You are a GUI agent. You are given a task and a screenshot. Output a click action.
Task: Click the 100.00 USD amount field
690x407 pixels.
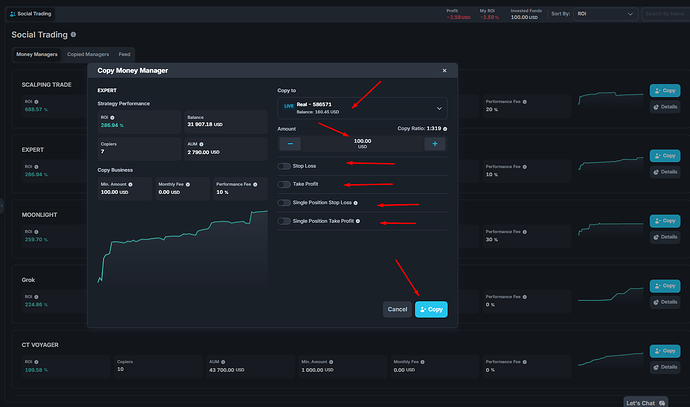coord(363,143)
